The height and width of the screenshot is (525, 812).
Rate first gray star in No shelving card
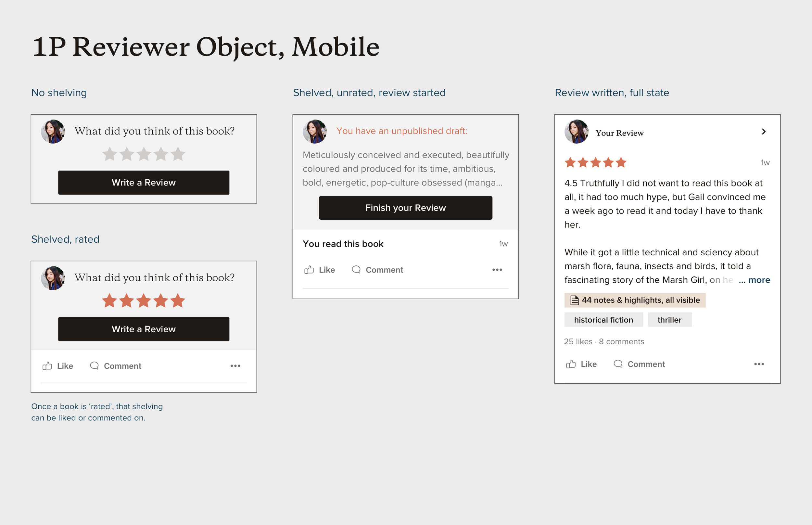click(x=110, y=154)
